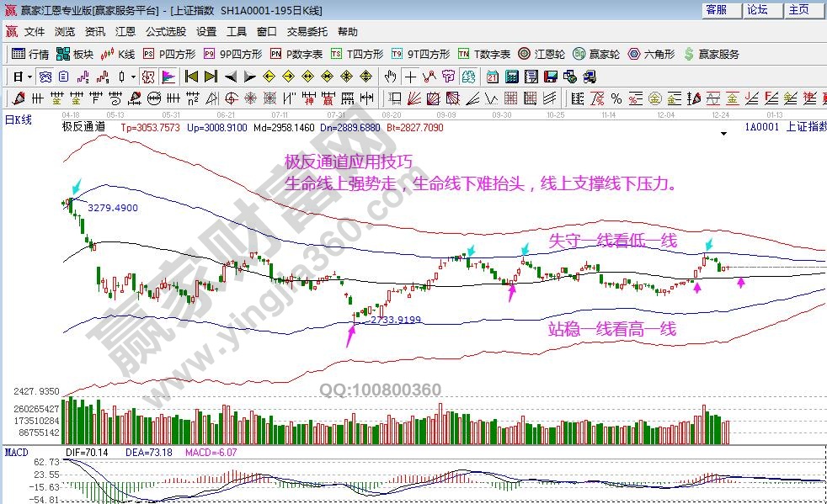Open the 文件 menu
The image size is (827, 504).
click(x=35, y=32)
